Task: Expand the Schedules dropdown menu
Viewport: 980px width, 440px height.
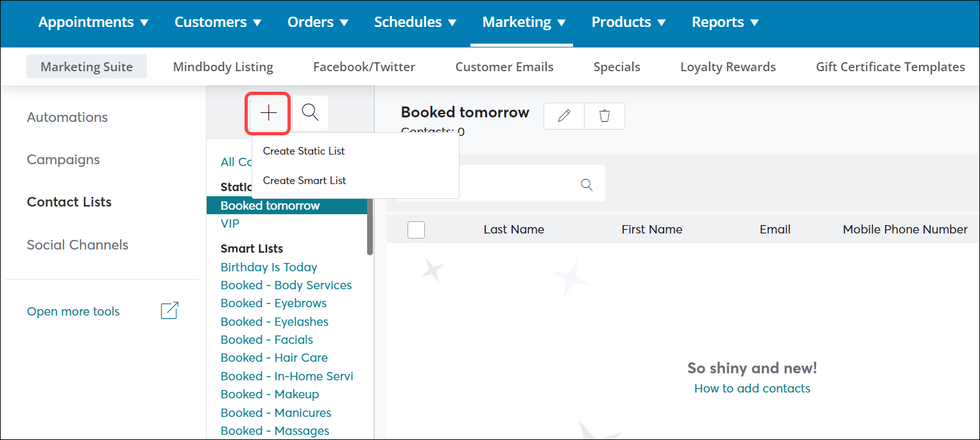Action: [x=415, y=22]
